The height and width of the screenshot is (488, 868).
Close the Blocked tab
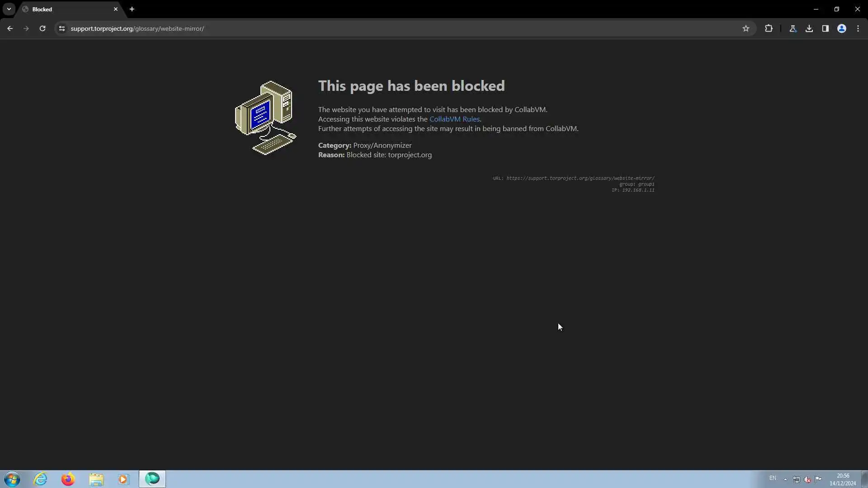[x=116, y=9]
